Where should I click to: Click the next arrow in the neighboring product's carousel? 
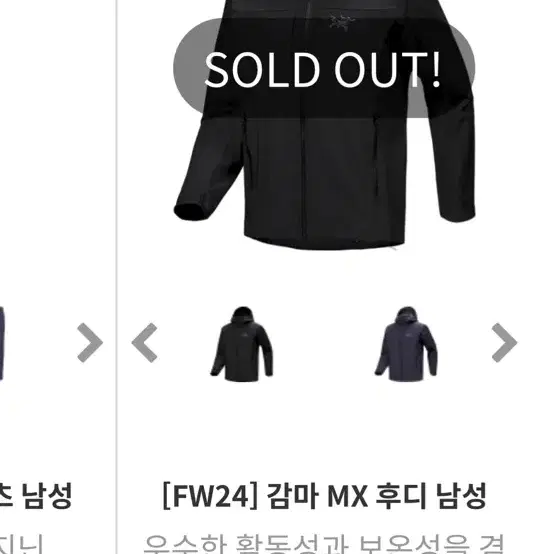point(90,342)
